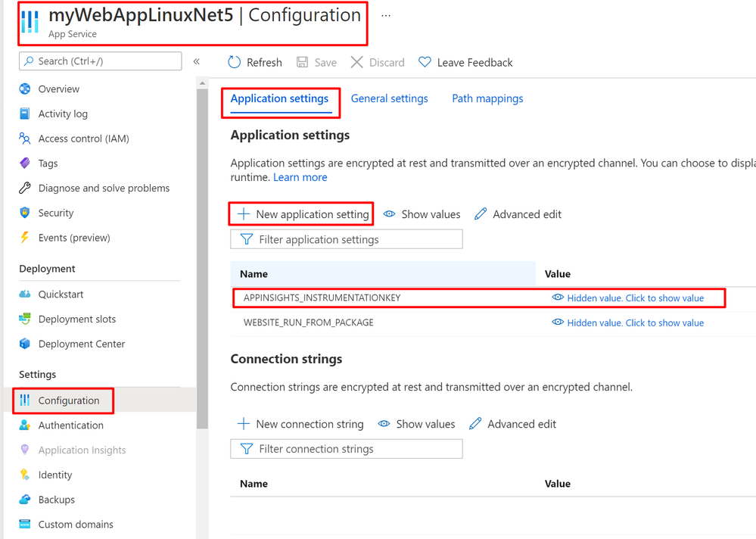
Task: Switch to the Path mappings tab
Action: click(x=487, y=99)
